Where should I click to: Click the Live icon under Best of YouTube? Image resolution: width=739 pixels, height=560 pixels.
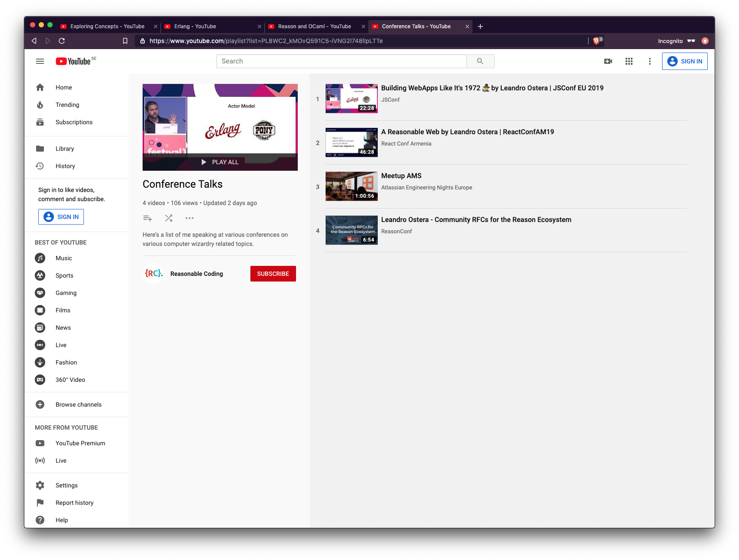click(40, 345)
